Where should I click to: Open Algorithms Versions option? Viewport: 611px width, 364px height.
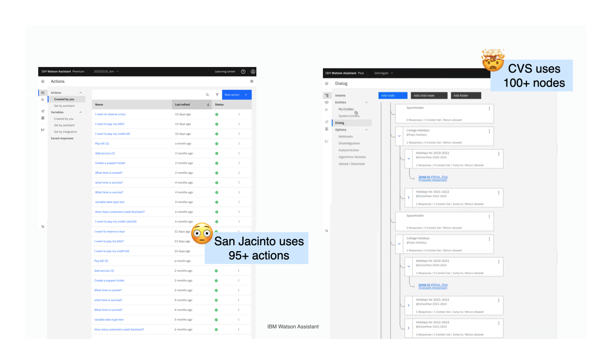(x=352, y=157)
